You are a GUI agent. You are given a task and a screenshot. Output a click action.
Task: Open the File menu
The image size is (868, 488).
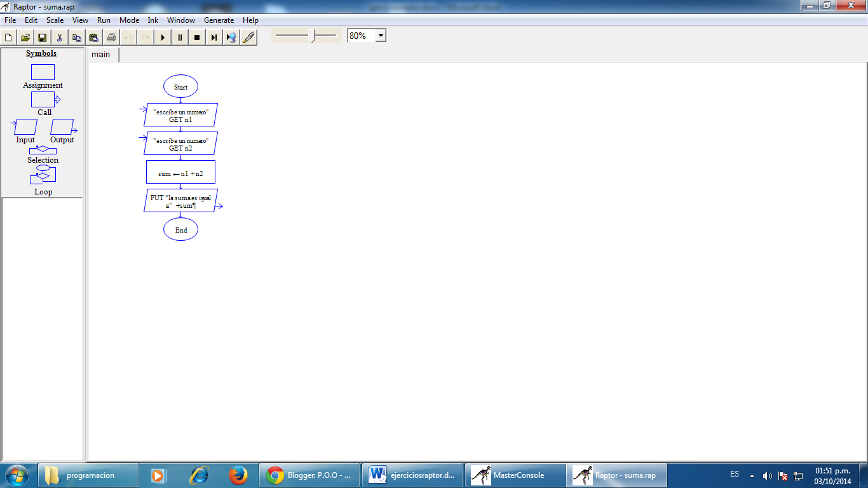tap(10, 20)
